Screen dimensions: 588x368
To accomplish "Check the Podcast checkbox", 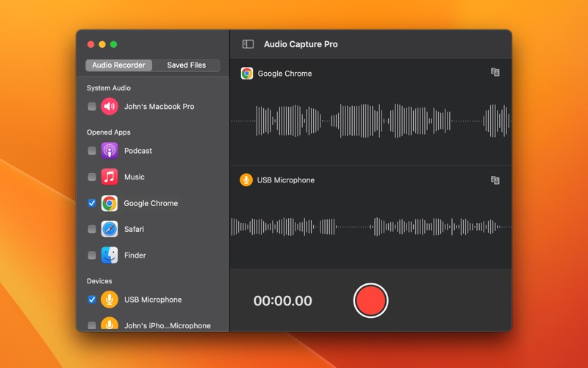I will point(92,151).
